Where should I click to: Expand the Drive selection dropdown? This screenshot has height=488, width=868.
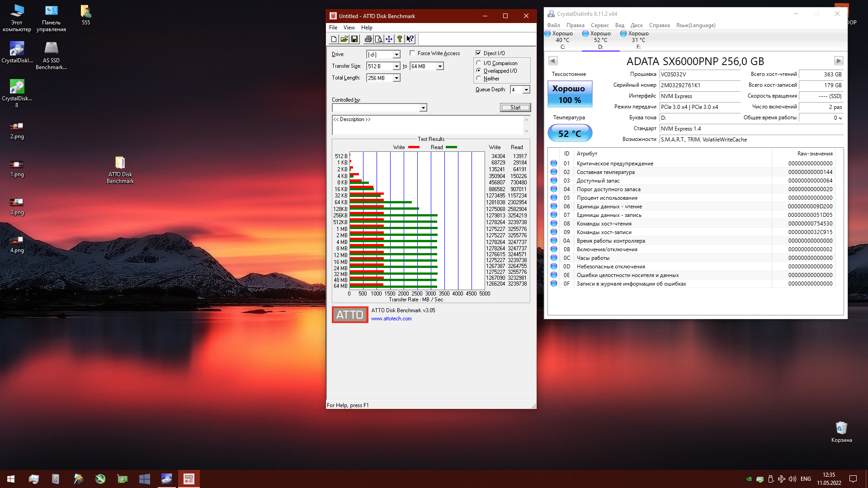(396, 55)
